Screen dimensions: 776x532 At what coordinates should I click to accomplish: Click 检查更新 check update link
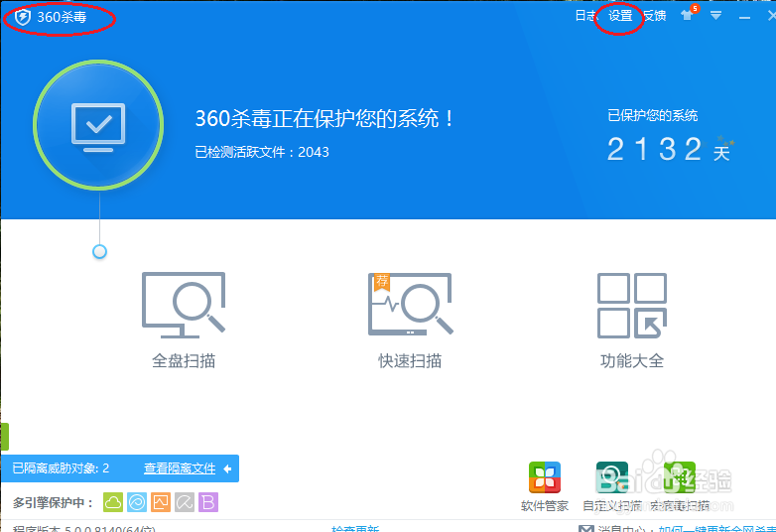(355, 529)
